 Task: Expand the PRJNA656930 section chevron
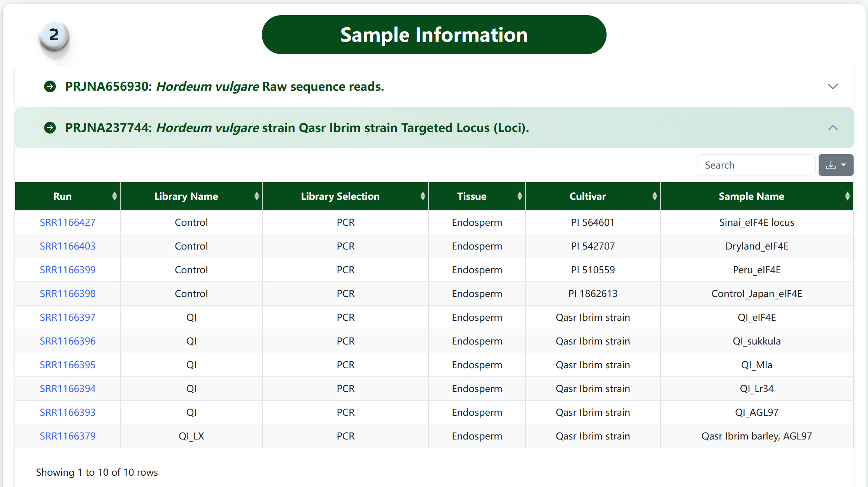833,86
